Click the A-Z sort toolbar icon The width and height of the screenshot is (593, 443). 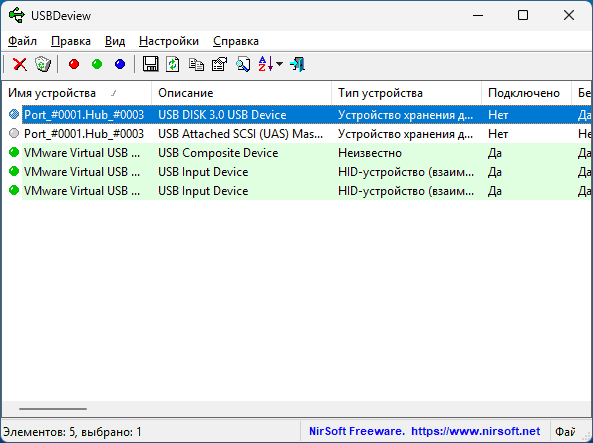tap(266, 64)
